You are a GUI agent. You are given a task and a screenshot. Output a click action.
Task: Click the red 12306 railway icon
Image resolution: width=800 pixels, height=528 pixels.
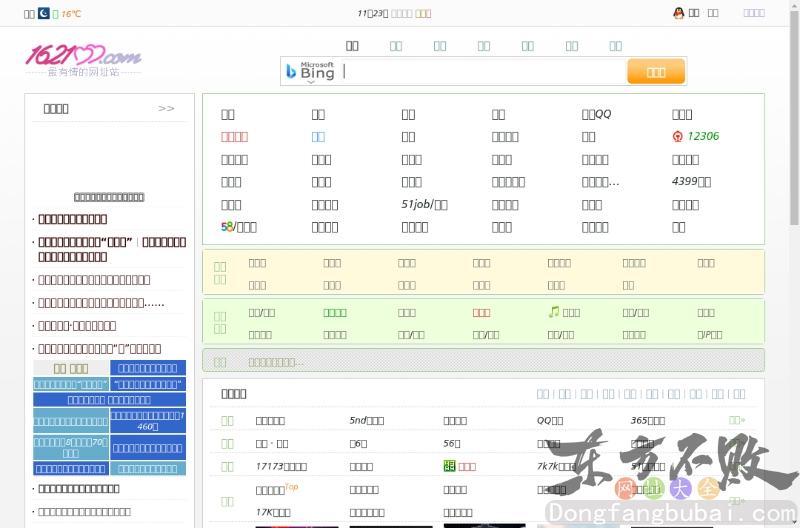pos(678,137)
